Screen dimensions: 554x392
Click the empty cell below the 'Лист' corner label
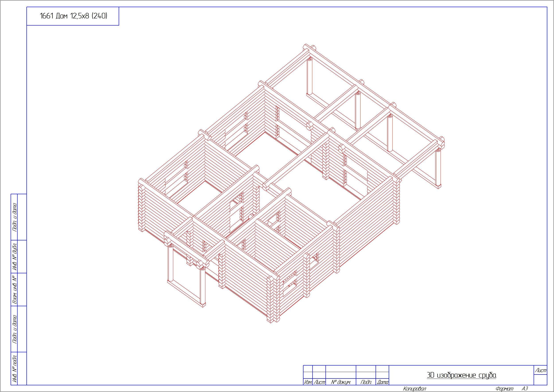click(x=540, y=380)
